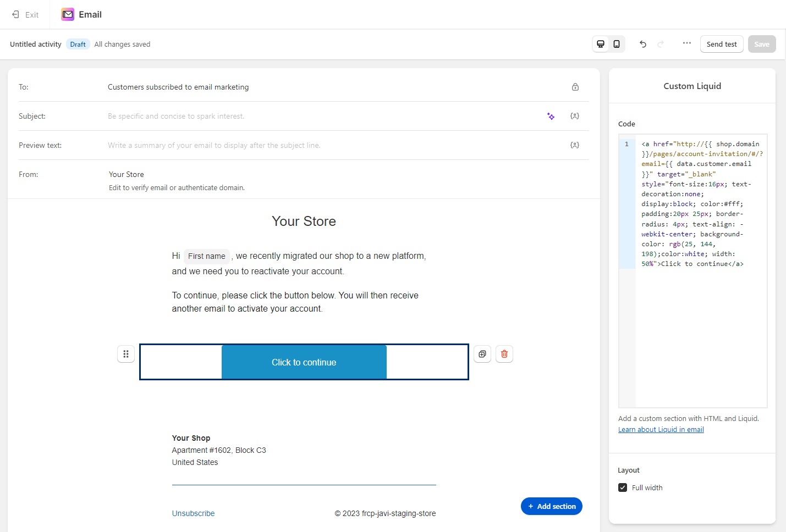Exit the email editor
Viewport: 786px width, 532px height.
(x=25, y=14)
